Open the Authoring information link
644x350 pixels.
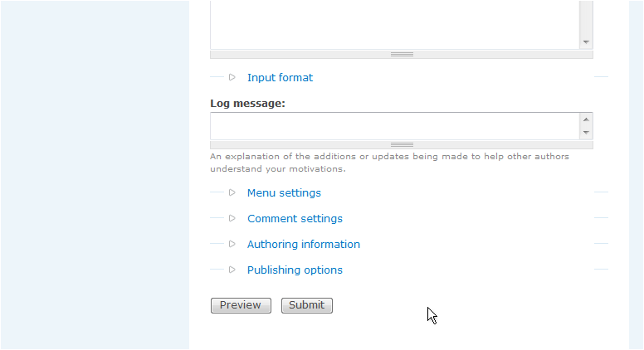tap(304, 244)
